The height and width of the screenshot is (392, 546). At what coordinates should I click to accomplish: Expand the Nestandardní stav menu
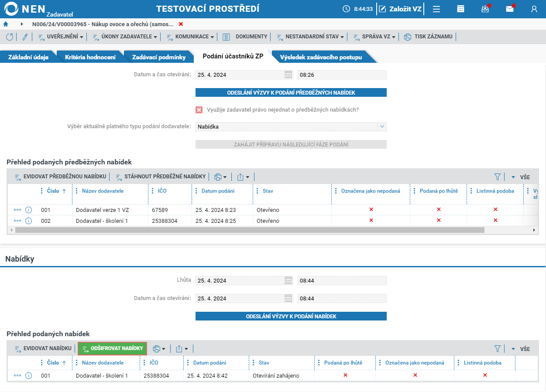click(310, 37)
